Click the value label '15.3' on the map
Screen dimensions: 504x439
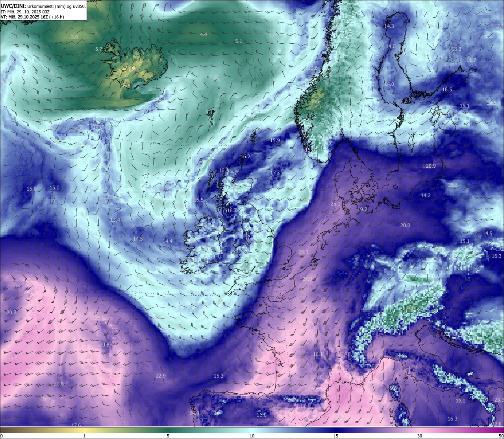pyautogui.click(x=219, y=376)
